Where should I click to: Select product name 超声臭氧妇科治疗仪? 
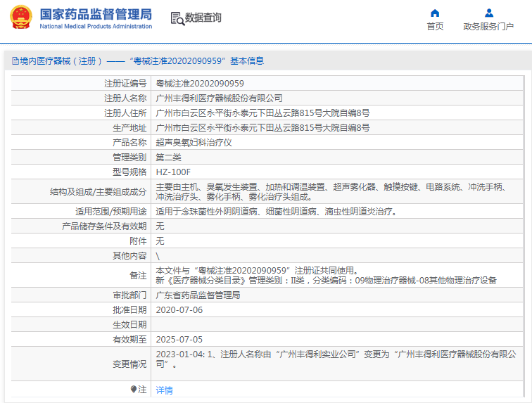tap(194, 143)
